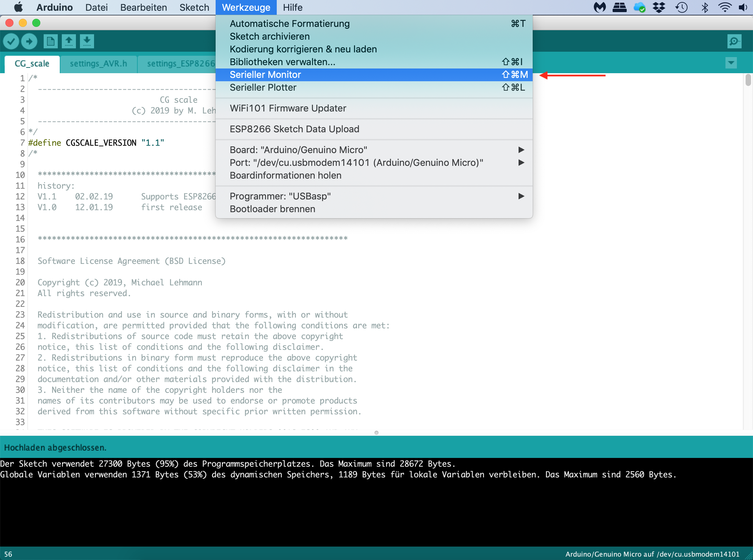Open Time Machine menu bar icon
This screenshot has width=753, height=560.
[x=681, y=7]
